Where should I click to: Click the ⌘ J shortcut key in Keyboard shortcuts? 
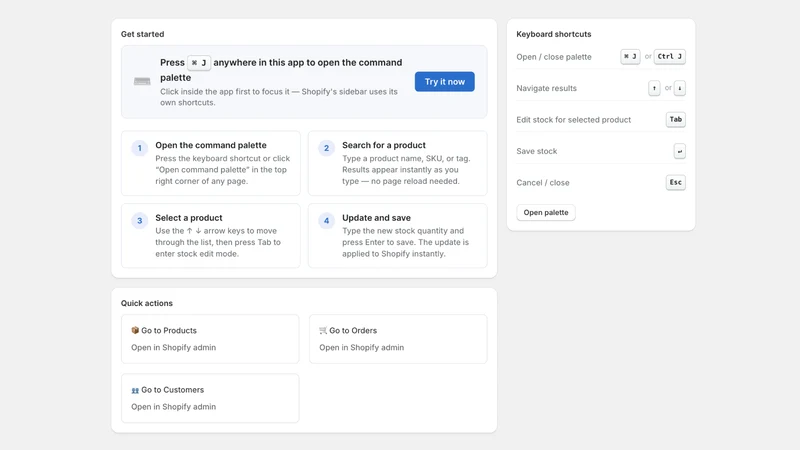click(630, 57)
